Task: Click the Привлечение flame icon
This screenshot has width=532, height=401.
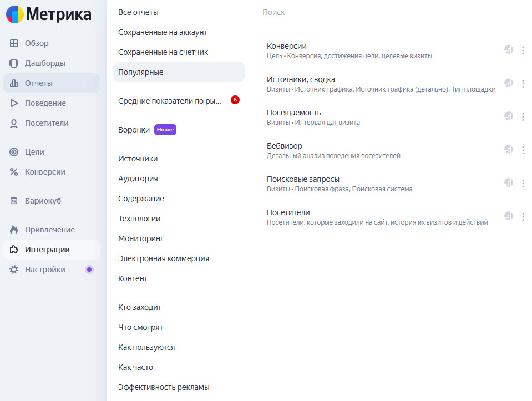Action: 14,230
